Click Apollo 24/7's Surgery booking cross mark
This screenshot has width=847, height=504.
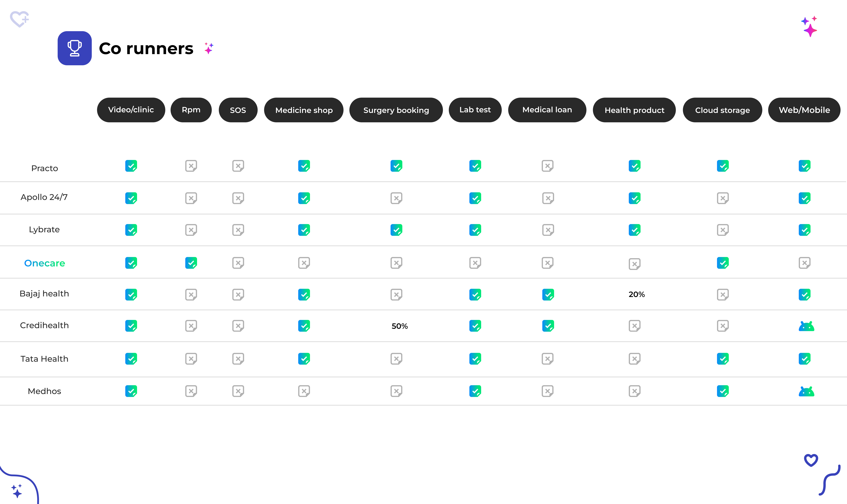point(396,198)
